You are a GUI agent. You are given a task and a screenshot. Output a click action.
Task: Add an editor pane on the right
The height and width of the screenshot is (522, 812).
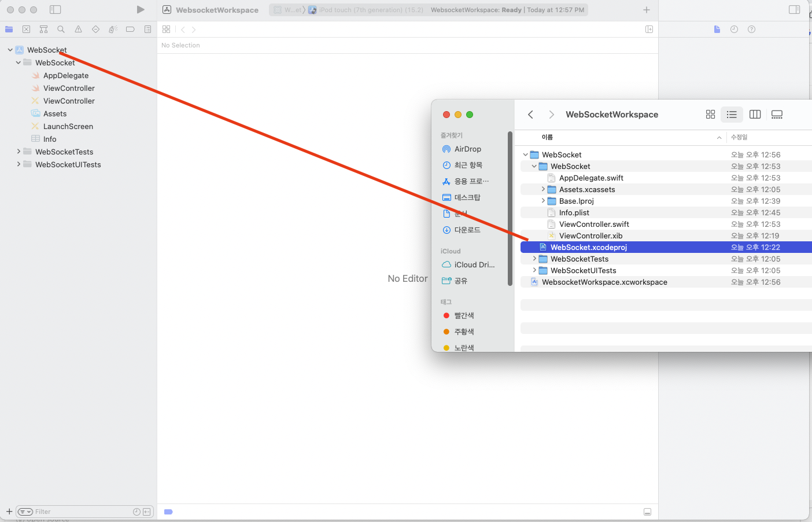pyautogui.click(x=649, y=30)
